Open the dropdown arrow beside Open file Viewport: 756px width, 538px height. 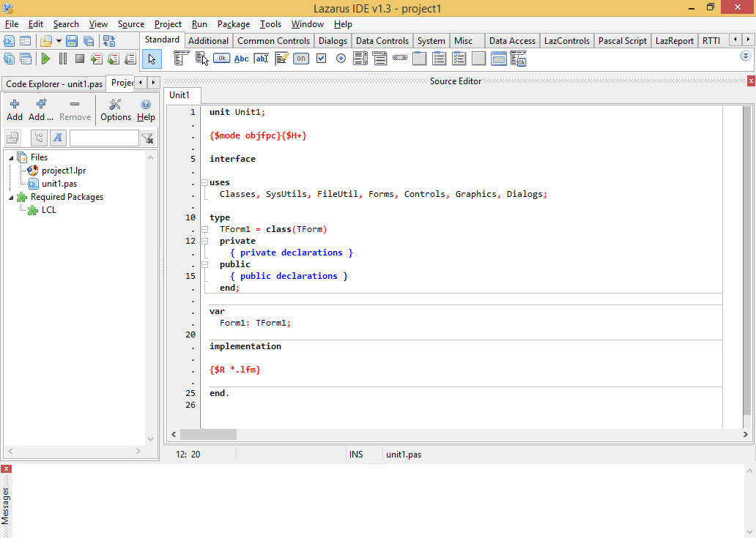tap(59, 41)
